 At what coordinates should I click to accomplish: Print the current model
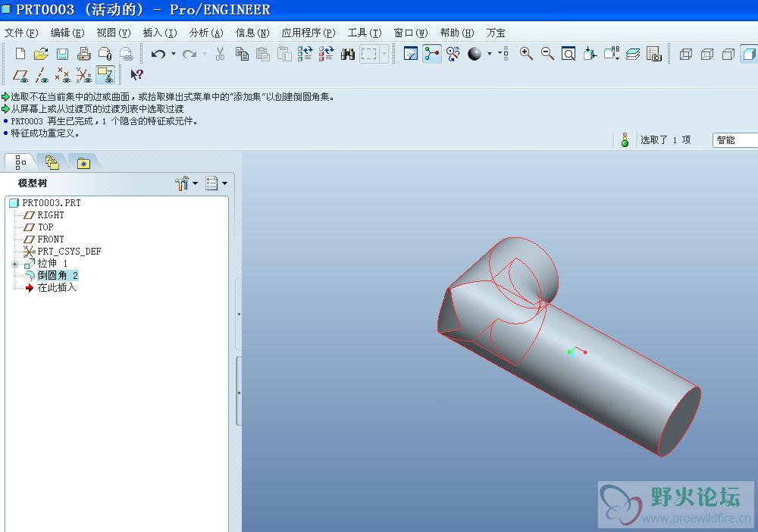tap(83, 54)
